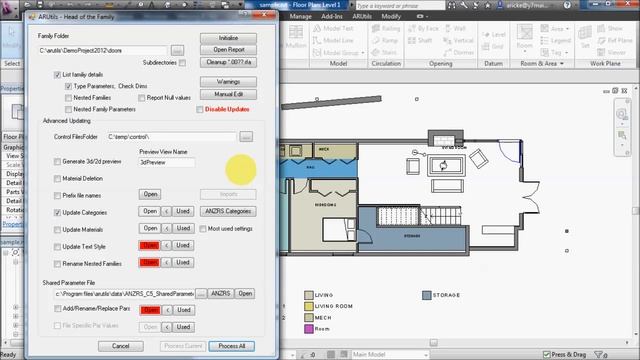
Task: Click the Warnings button
Action: pyautogui.click(x=228, y=82)
